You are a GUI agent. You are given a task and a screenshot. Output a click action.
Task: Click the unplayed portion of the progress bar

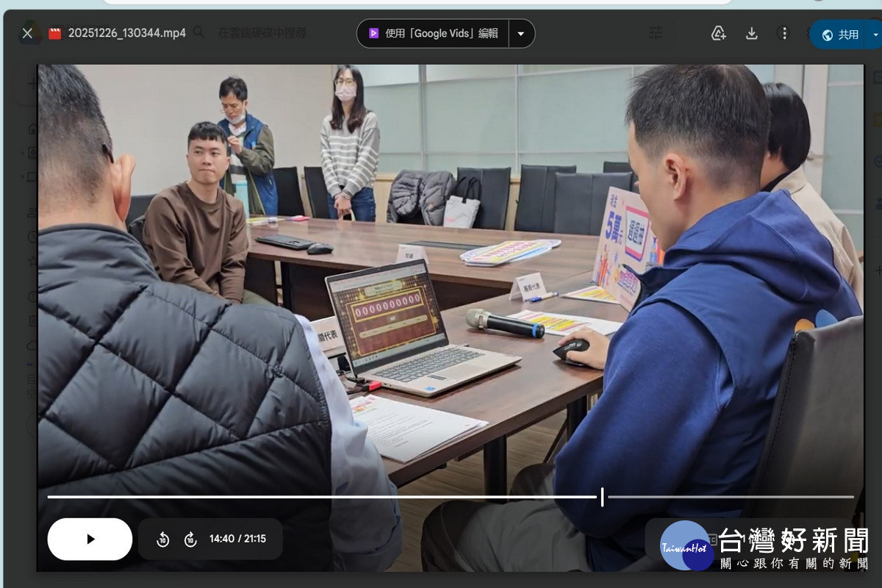pyautogui.click(x=728, y=497)
